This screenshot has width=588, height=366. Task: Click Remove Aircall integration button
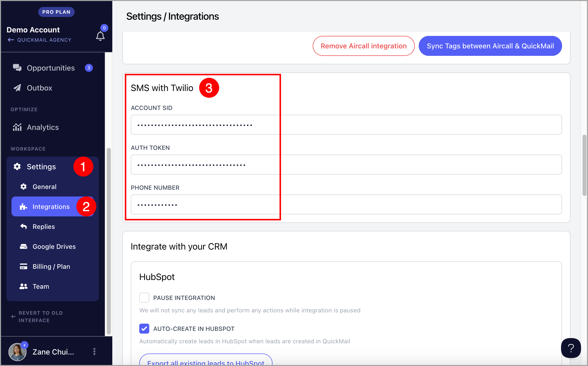point(364,46)
